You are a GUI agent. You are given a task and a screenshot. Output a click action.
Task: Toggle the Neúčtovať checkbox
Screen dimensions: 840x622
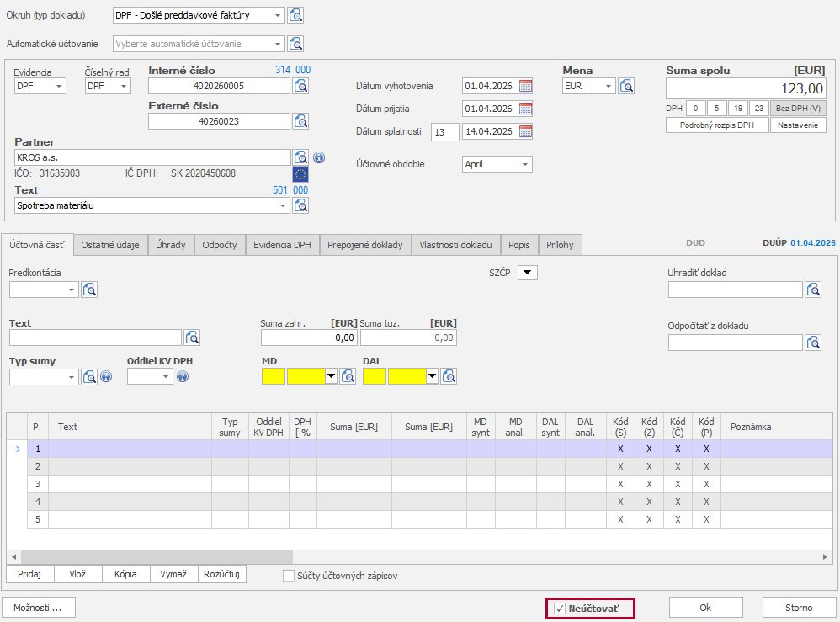[x=560, y=608]
